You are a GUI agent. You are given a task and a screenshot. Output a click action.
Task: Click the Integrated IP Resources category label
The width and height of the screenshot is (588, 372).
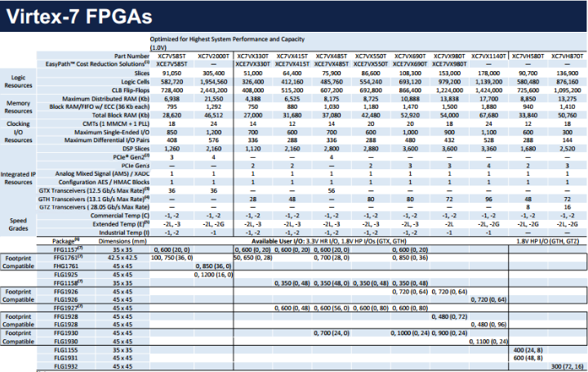[18, 178]
